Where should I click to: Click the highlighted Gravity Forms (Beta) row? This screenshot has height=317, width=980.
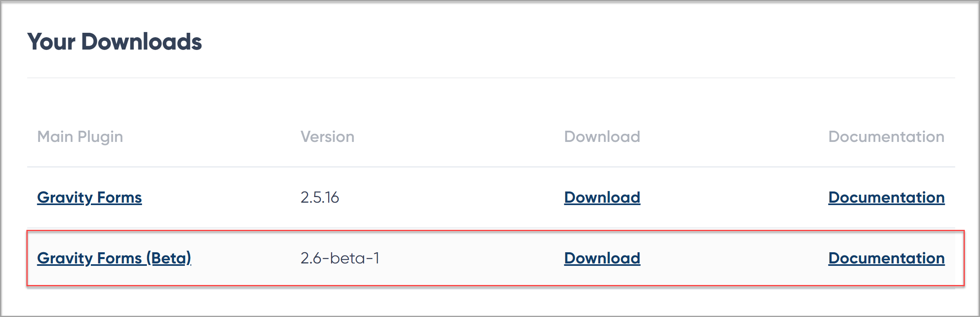coord(400,258)
